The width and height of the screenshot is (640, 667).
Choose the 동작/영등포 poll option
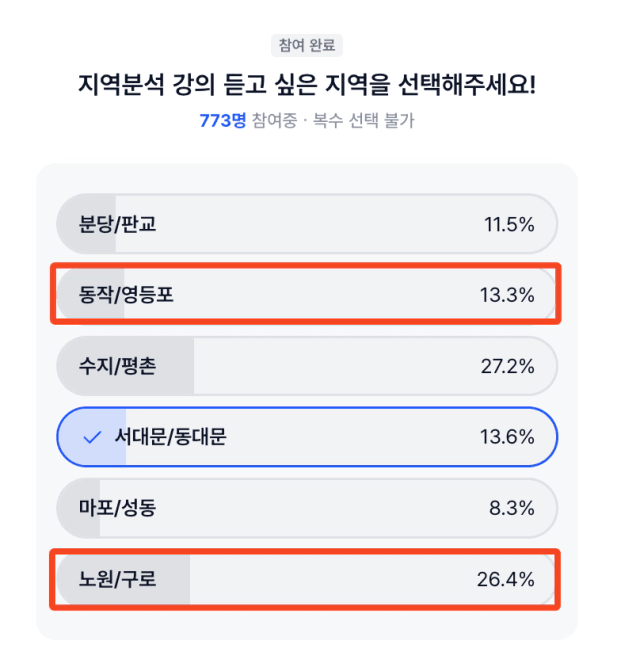coord(307,294)
